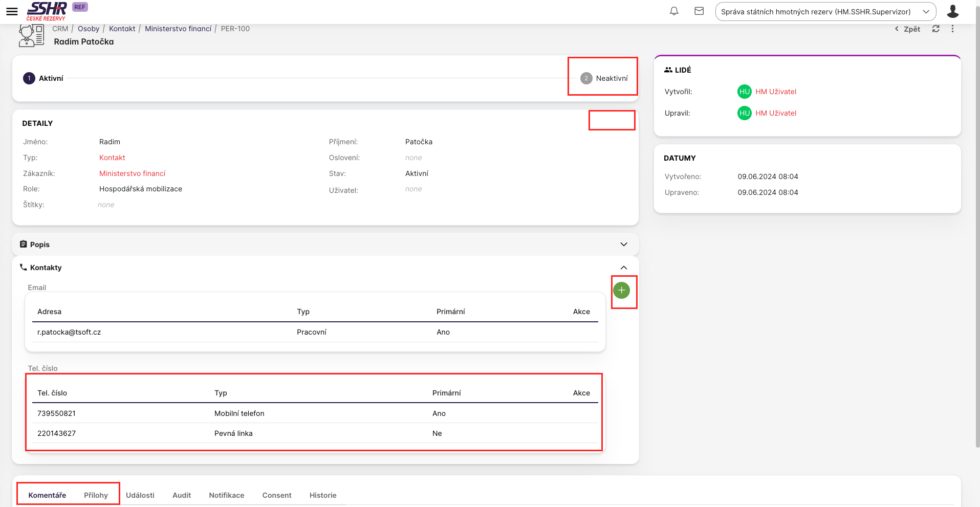This screenshot has height=507, width=980.
Task: Expand the Popis section
Action: click(x=623, y=245)
